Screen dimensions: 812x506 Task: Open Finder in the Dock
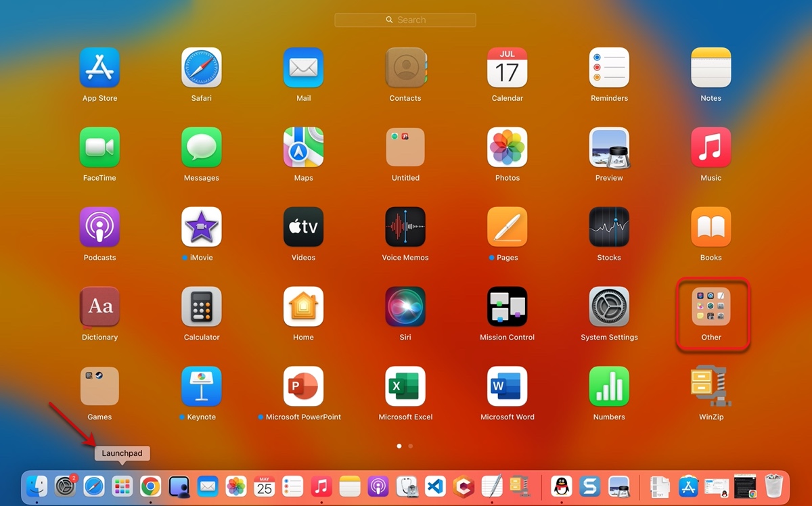click(37, 486)
